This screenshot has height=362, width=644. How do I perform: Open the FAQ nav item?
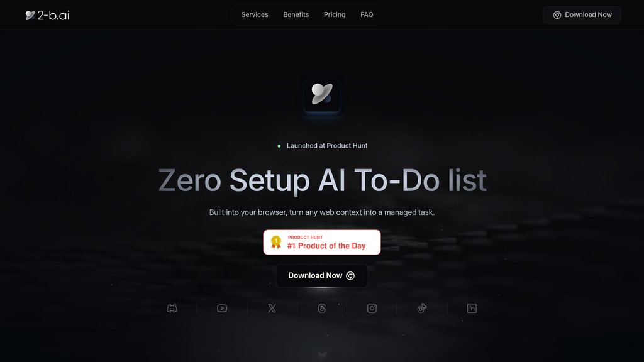367,15
